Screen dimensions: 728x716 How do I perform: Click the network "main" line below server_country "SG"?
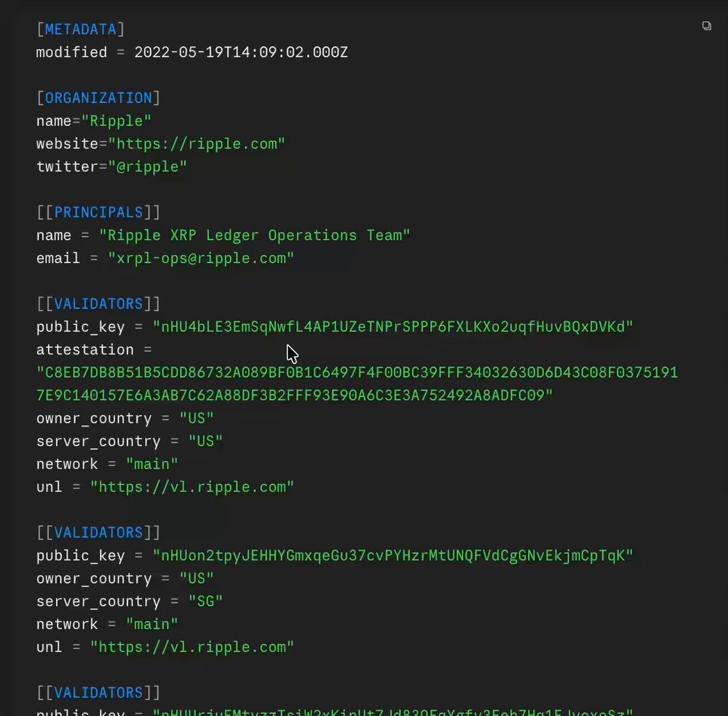[x=107, y=624]
